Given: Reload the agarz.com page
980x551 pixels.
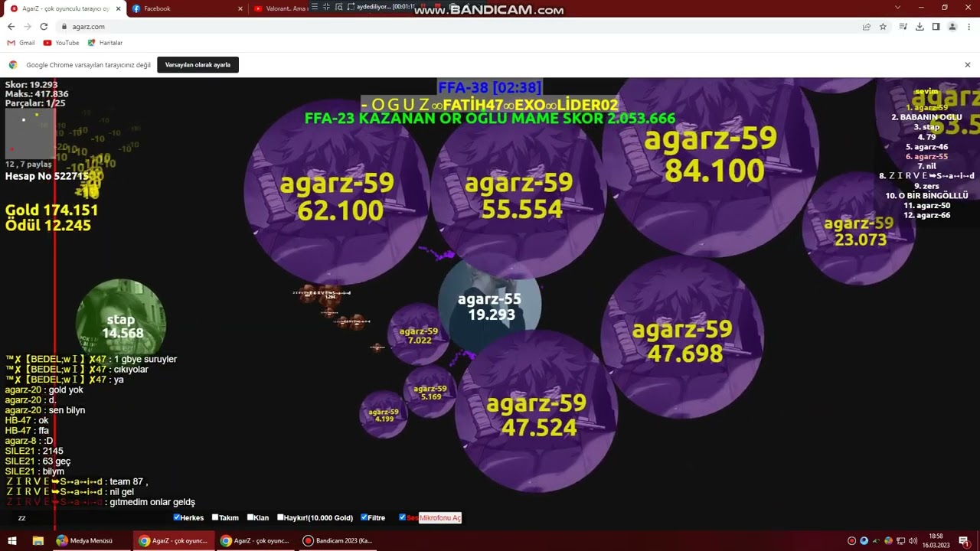Looking at the screenshot, I should click(44, 26).
